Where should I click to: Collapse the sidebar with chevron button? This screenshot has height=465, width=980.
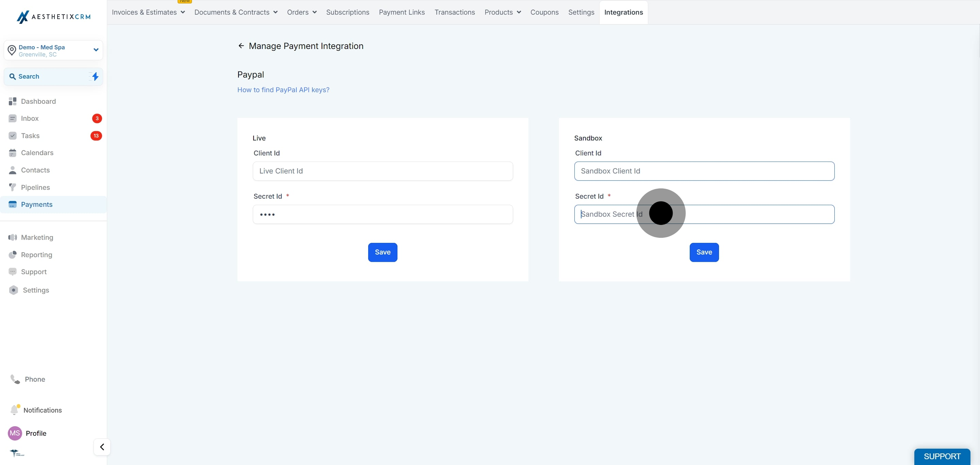point(102,447)
